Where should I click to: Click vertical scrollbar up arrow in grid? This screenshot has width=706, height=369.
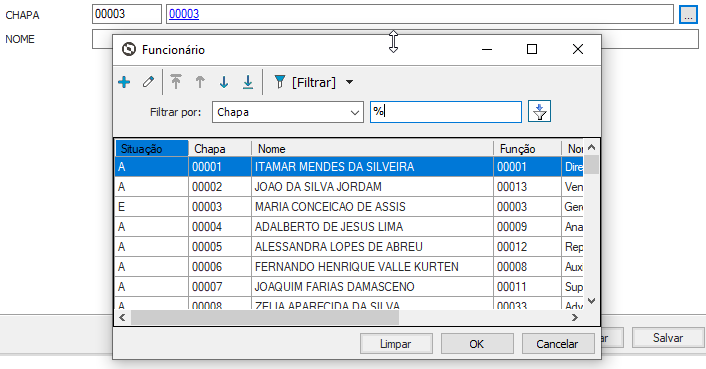tap(592, 147)
